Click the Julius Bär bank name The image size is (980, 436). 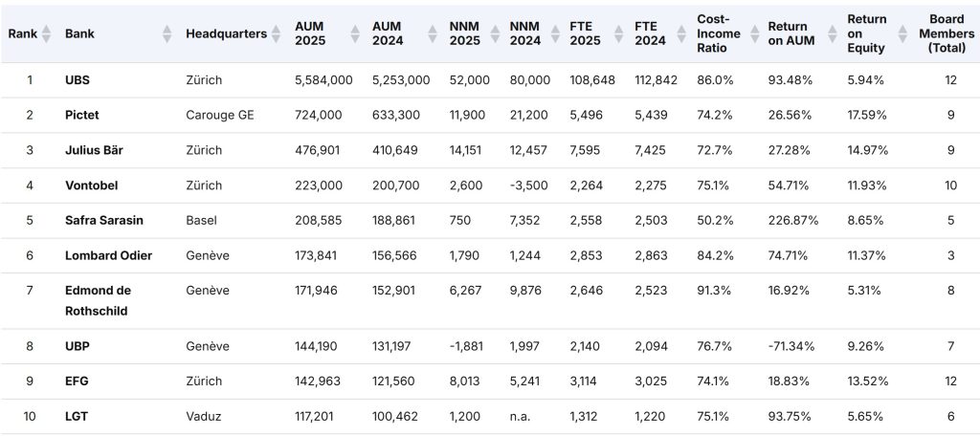tap(94, 150)
